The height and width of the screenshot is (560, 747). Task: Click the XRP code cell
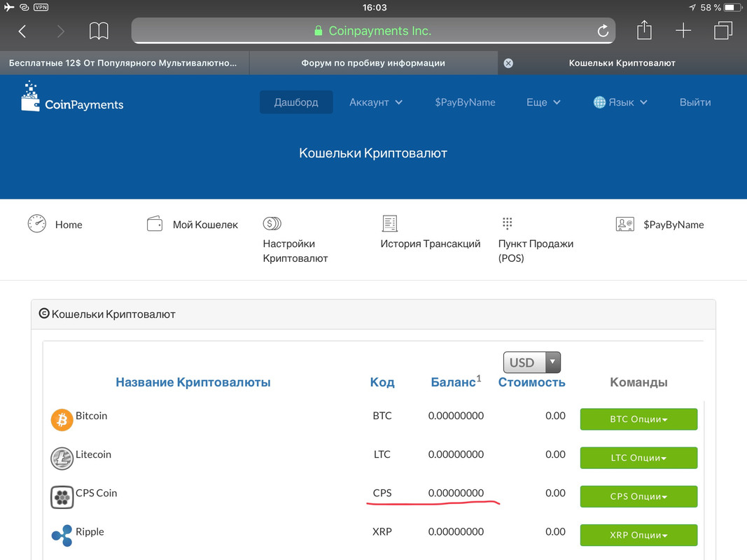[x=382, y=531]
